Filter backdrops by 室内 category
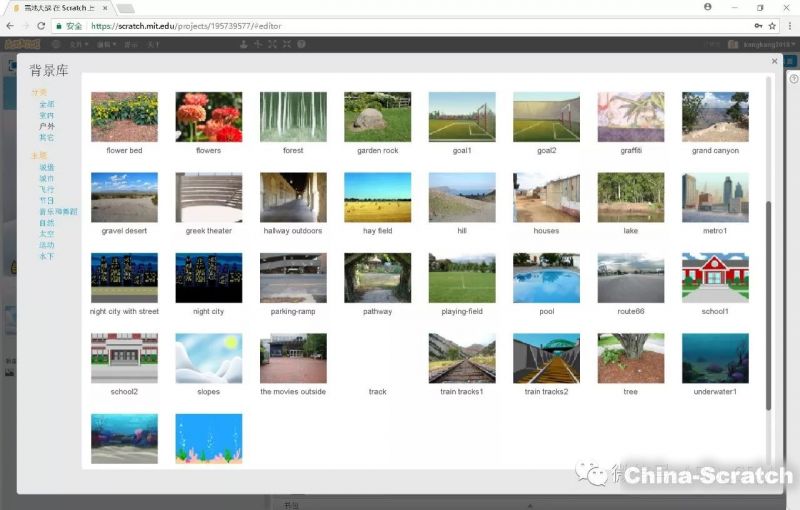Screen dimensions: 800x510 click(47, 115)
